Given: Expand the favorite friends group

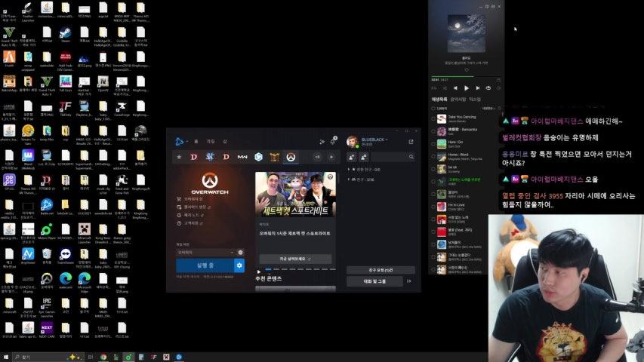Looking at the screenshot, I should [x=365, y=170].
